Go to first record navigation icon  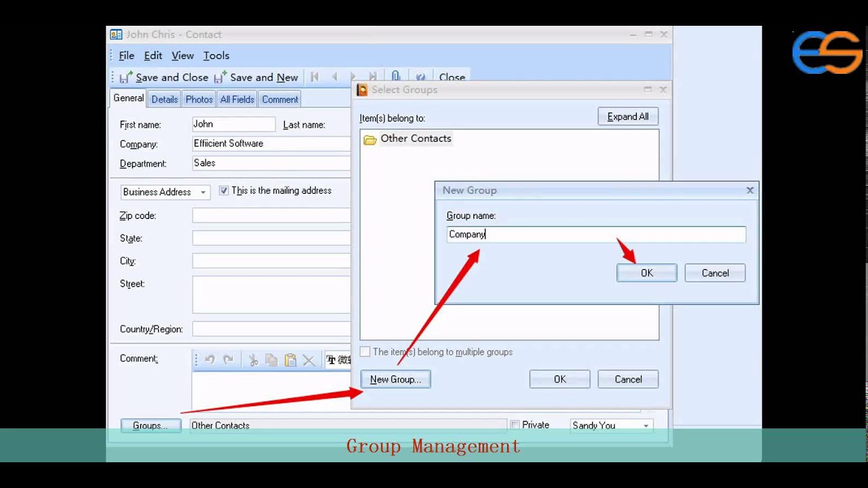click(315, 77)
